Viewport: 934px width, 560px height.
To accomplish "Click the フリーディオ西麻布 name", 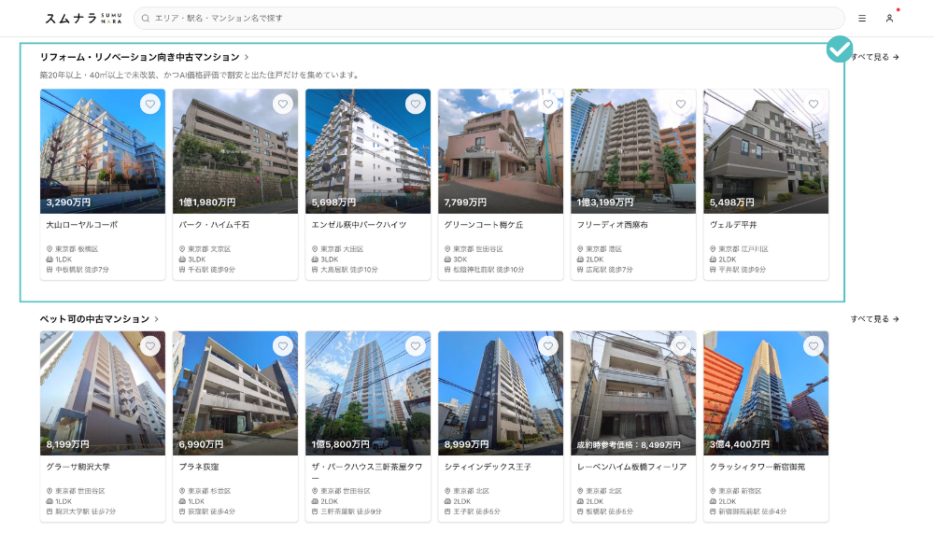I will pyautogui.click(x=613, y=225).
